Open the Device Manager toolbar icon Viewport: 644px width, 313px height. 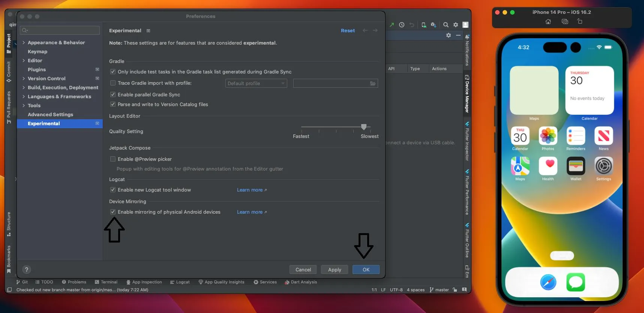tap(424, 25)
